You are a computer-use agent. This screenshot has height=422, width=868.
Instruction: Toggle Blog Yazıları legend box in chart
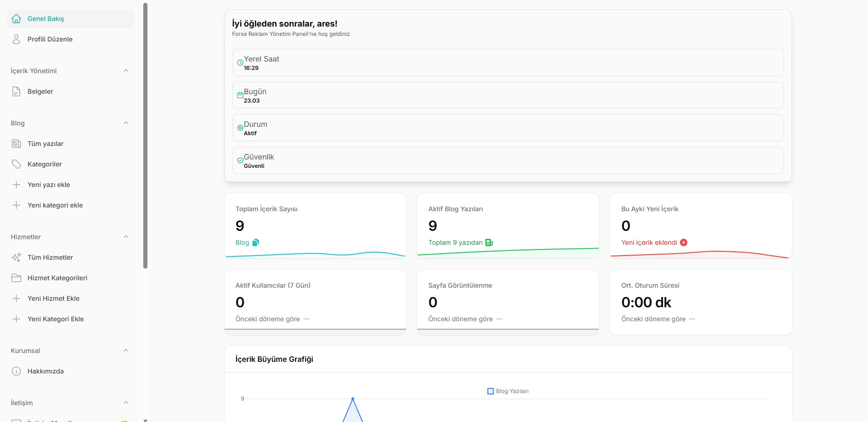490,391
